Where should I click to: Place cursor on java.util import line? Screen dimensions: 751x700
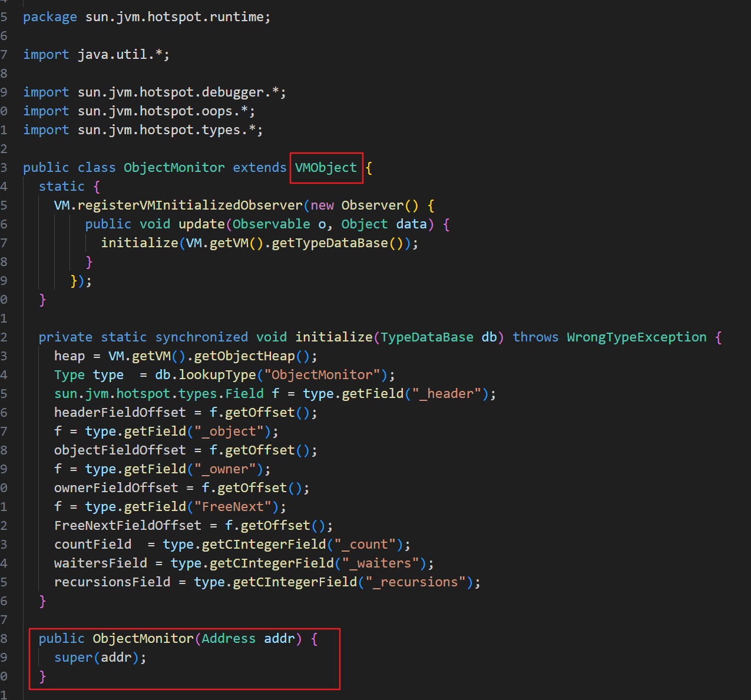[x=123, y=55]
